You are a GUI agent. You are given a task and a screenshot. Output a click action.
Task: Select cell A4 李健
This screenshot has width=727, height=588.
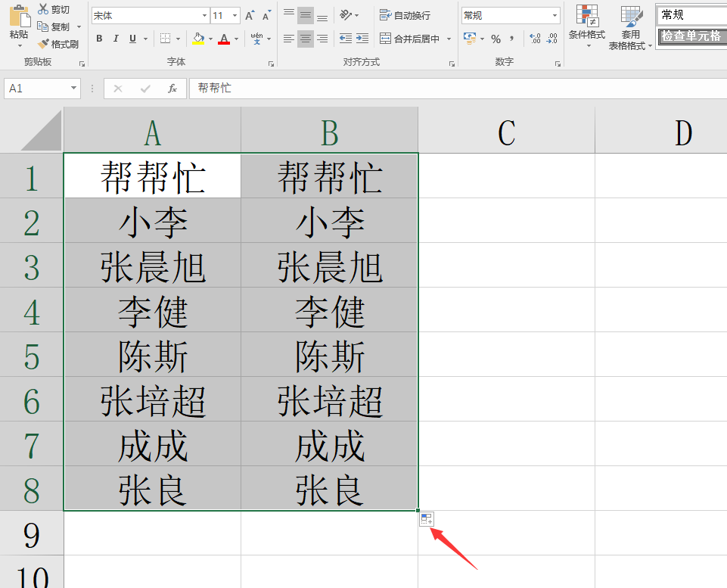pos(153,310)
